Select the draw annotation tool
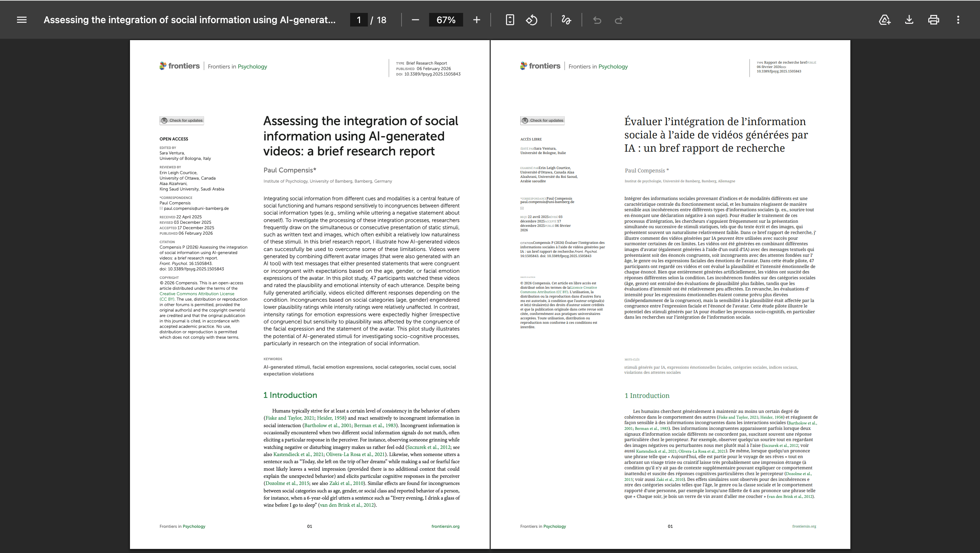This screenshot has height=553, width=980. pos(566,20)
